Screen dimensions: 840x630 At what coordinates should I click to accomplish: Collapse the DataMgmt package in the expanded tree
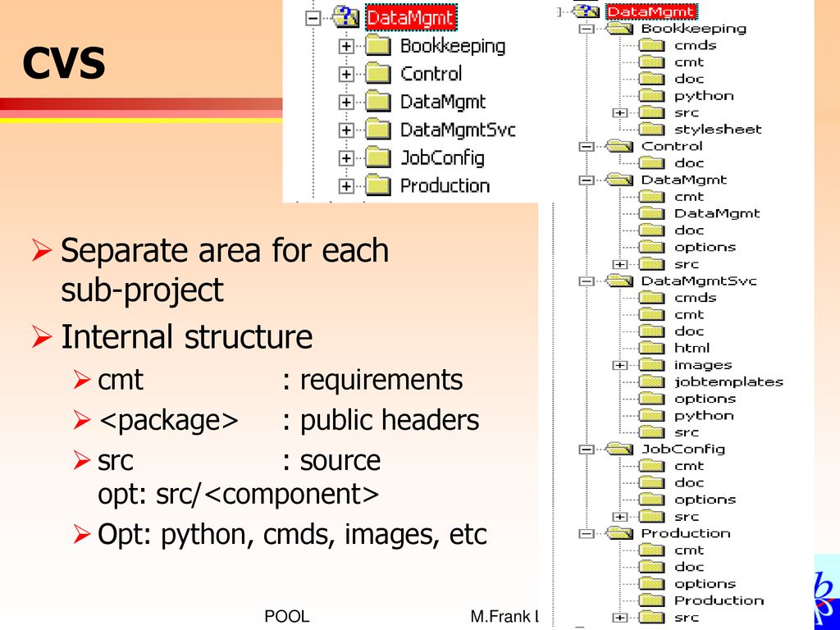click(x=587, y=180)
